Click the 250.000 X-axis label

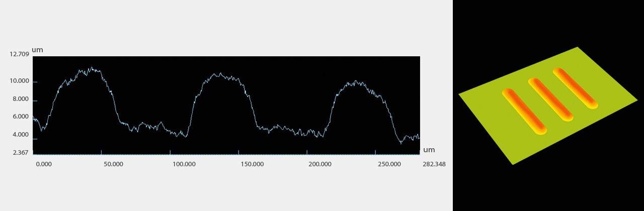click(389, 164)
